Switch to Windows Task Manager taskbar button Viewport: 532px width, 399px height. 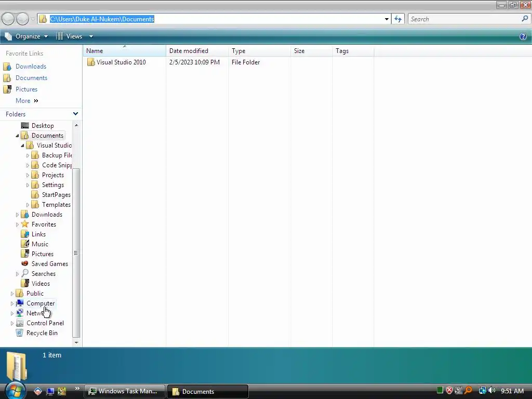(124, 391)
